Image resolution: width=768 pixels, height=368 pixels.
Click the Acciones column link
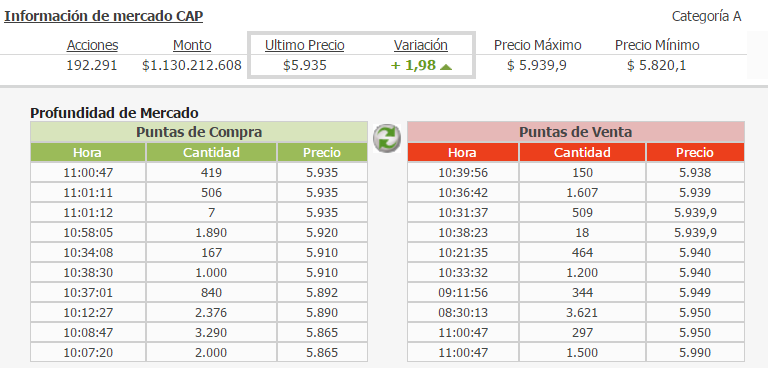tap(93, 46)
